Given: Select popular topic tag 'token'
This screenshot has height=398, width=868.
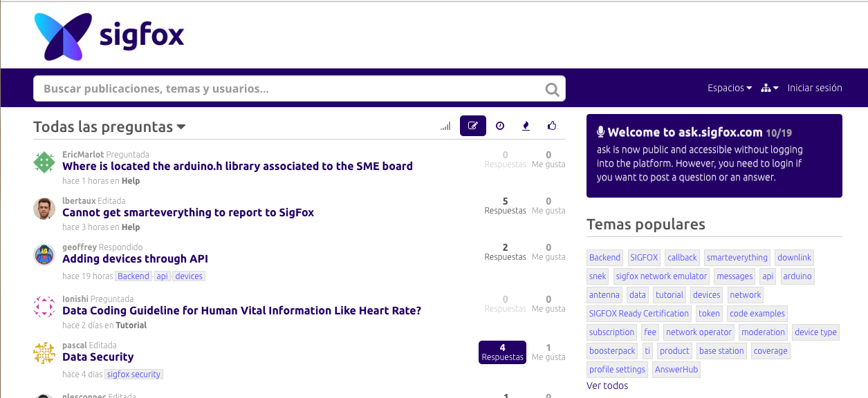Looking at the screenshot, I should 709,314.
